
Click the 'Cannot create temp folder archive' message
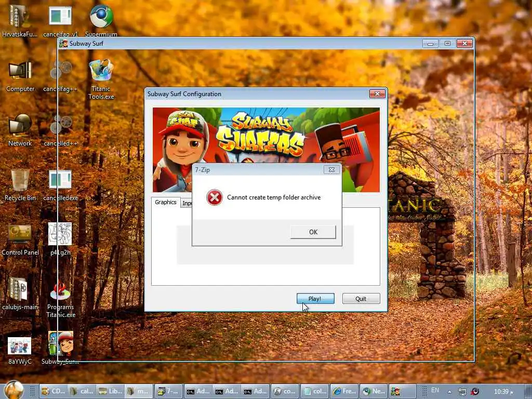(273, 197)
